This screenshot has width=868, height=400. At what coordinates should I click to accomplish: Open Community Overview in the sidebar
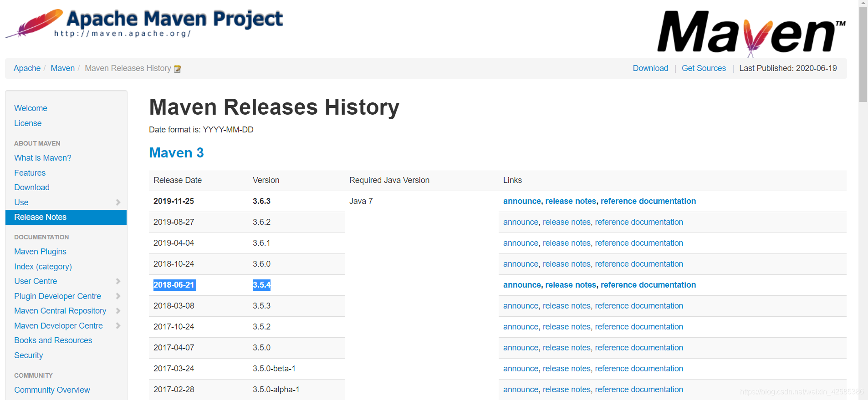pyautogui.click(x=52, y=390)
